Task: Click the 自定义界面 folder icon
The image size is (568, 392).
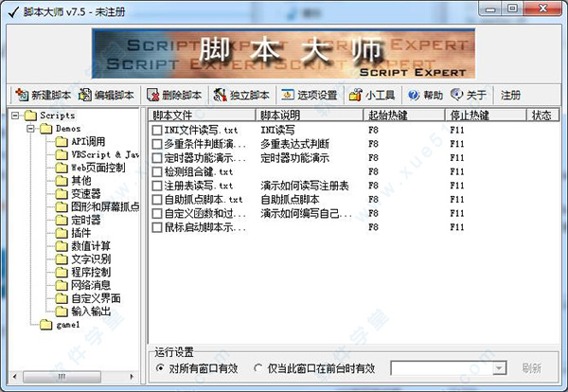Action: [x=62, y=298]
